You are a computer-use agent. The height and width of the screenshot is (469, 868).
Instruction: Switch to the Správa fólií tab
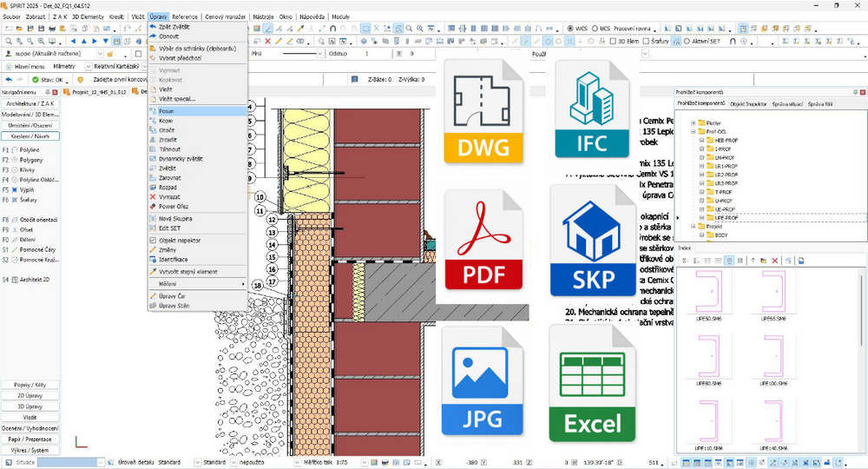[x=820, y=103]
